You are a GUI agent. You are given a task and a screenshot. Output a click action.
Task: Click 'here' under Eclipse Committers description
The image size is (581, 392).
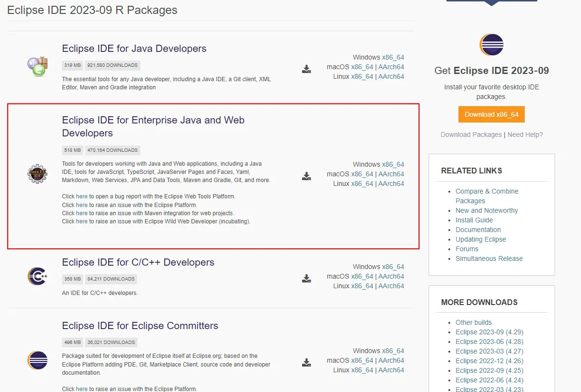[x=82, y=389]
